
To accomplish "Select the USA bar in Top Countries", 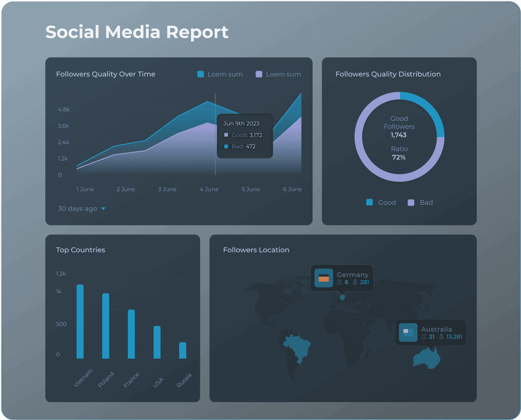I will (x=157, y=342).
